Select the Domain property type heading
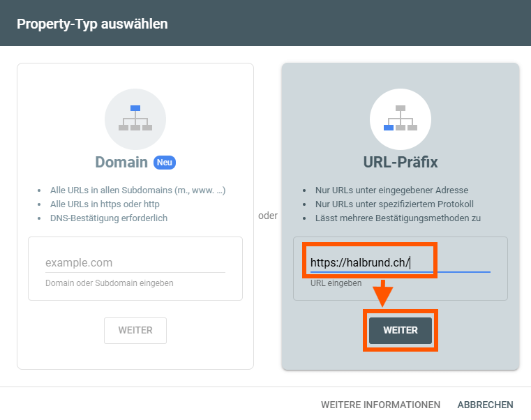Screen dimensions: 531x420 [x=121, y=163]
